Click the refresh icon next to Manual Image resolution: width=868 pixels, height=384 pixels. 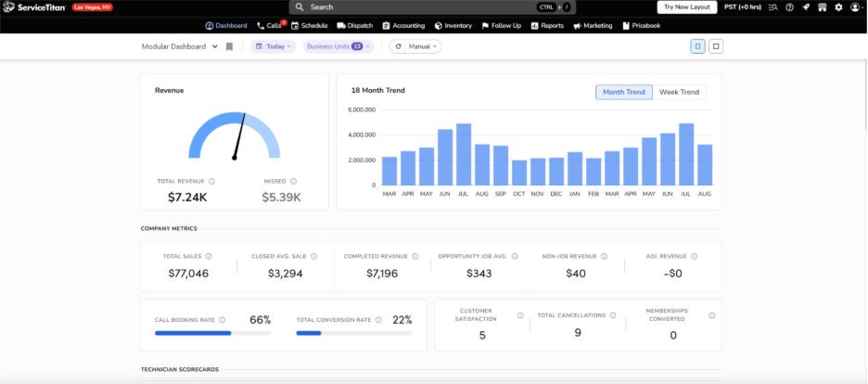(399, 46)
